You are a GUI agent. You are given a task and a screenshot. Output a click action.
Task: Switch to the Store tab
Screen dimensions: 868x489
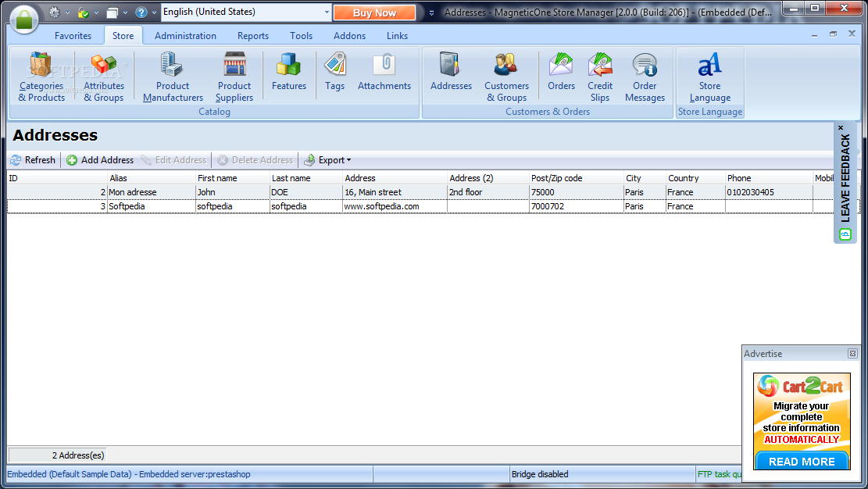click(123, 35)
